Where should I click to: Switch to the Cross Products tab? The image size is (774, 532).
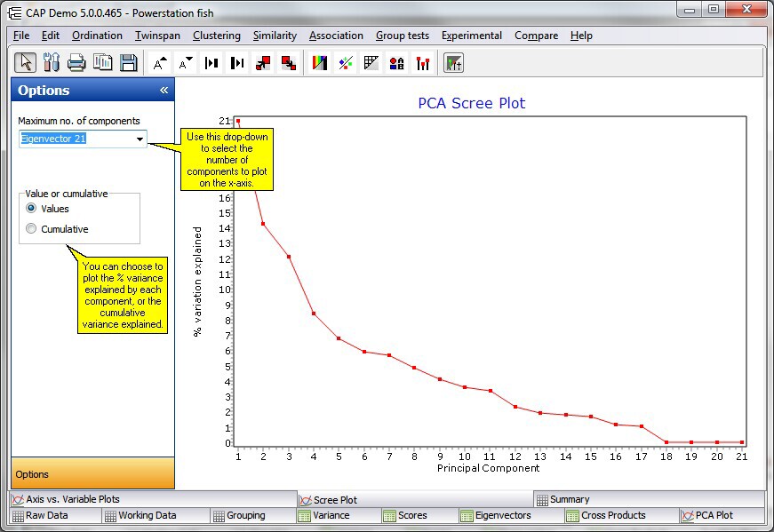(x=621, y=515)
